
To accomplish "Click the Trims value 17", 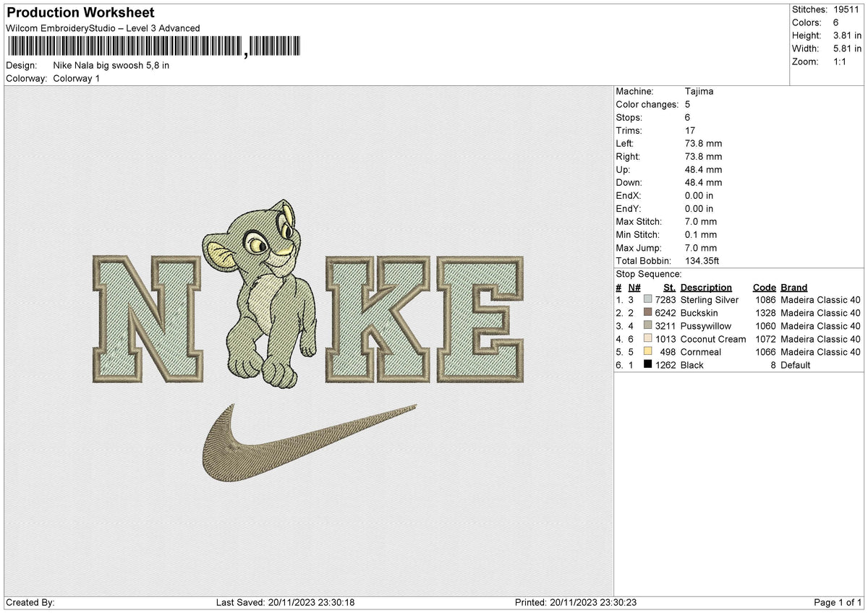I will coord(690,130).
